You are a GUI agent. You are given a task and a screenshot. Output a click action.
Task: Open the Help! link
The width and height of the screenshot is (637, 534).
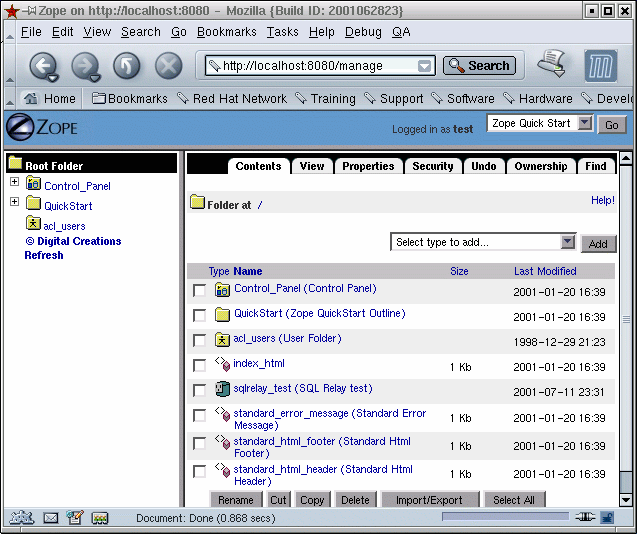pyautogui.click(x=602, y=201)
